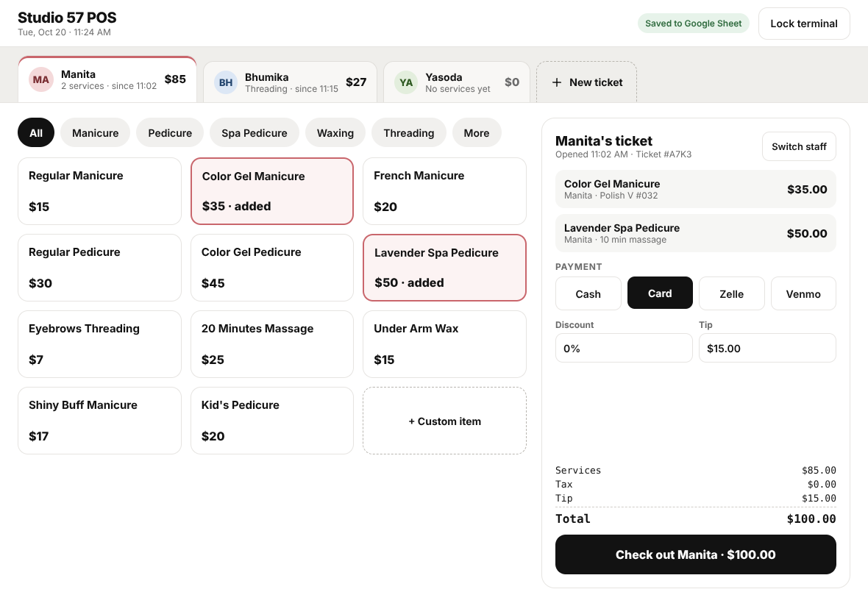Filter services by Manicure
This screenshot has height=603, width=868.
(95, 133)
